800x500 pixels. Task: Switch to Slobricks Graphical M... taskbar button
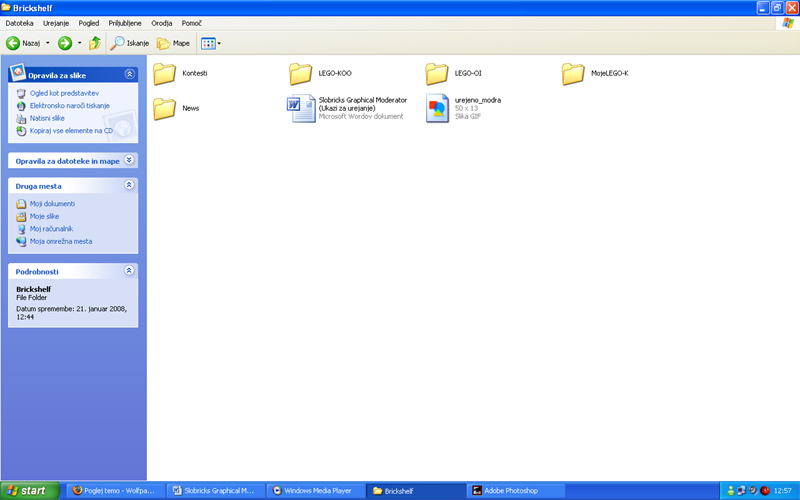click(x=216, y=491)
